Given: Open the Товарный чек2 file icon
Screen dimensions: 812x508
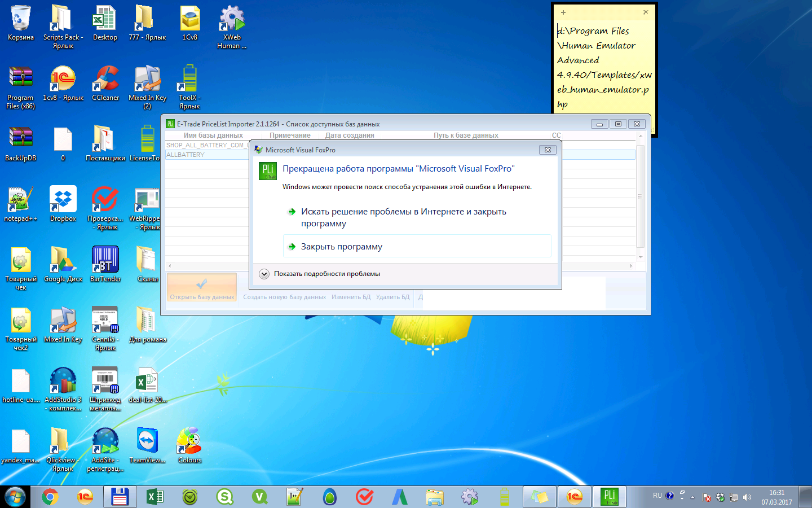Looking at the screenshot, I should click(21, 329).
